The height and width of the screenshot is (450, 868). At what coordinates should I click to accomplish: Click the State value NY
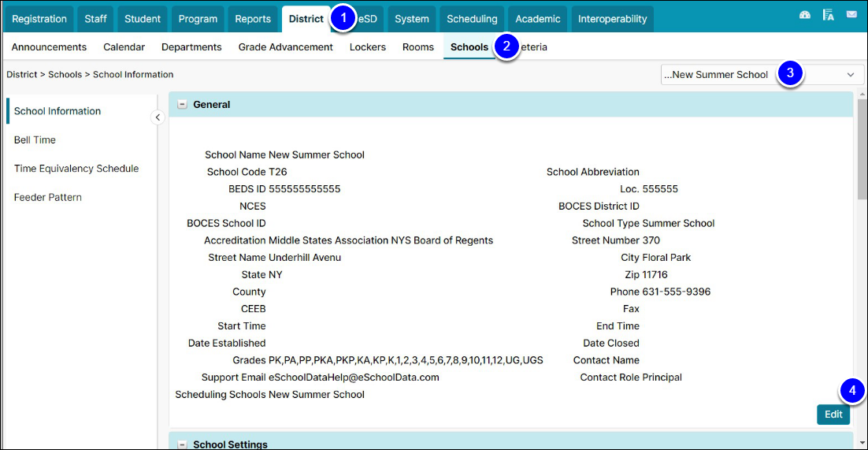click(x=276, y=275)
